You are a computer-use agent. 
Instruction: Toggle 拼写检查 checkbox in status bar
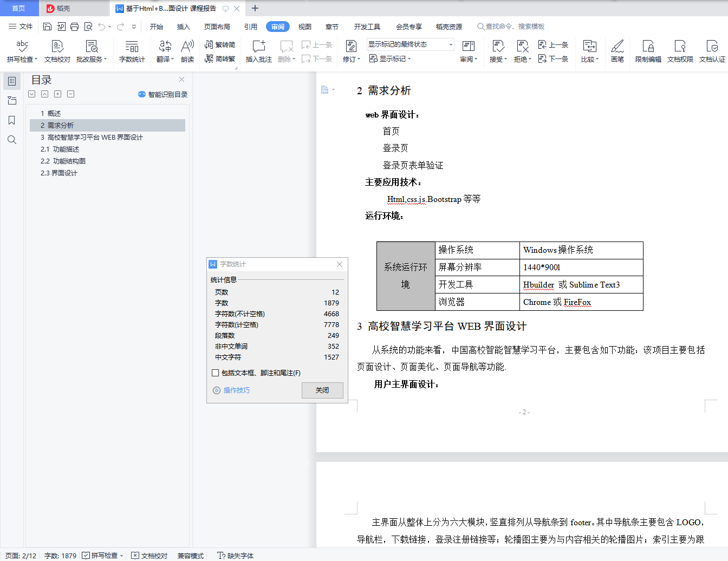86,556
